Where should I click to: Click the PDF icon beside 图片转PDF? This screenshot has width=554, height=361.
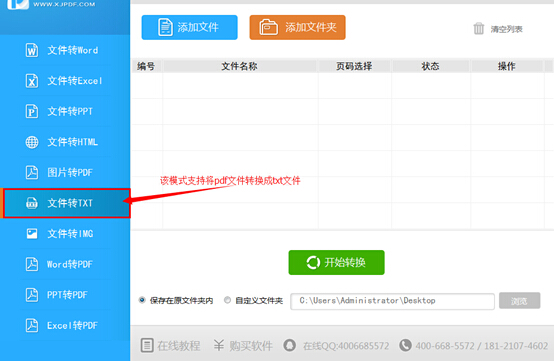[x=32, y=172]
